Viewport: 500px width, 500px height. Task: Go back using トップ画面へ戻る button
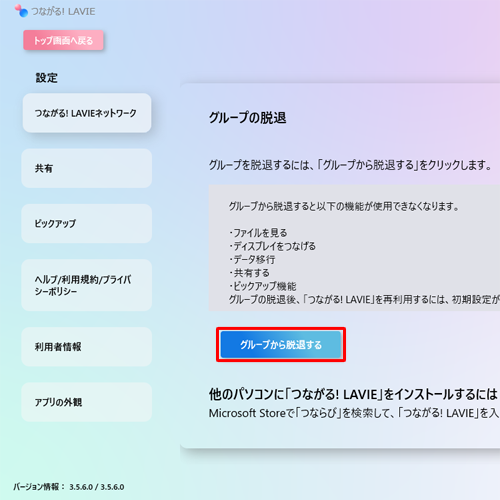[x=63, y=40]
